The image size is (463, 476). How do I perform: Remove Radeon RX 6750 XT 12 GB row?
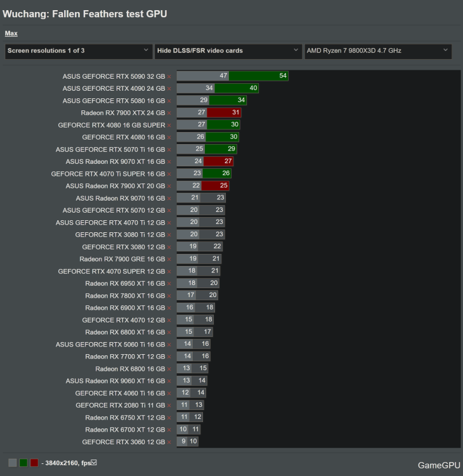pos(169,418)
